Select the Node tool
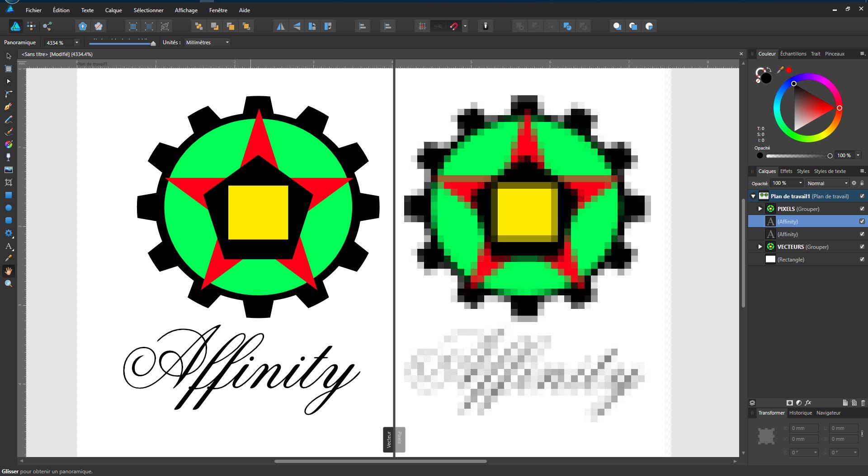This screenshot has width=868, height=476. [9, 81]
